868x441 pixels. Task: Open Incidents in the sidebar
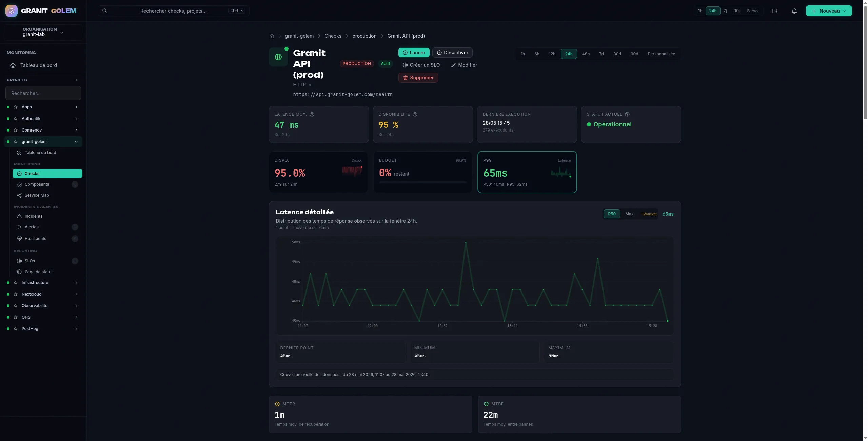[47, 216]
